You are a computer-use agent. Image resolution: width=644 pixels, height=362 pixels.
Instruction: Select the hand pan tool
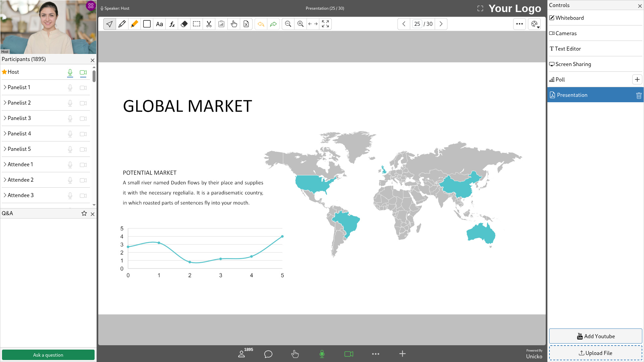(234, 24)
